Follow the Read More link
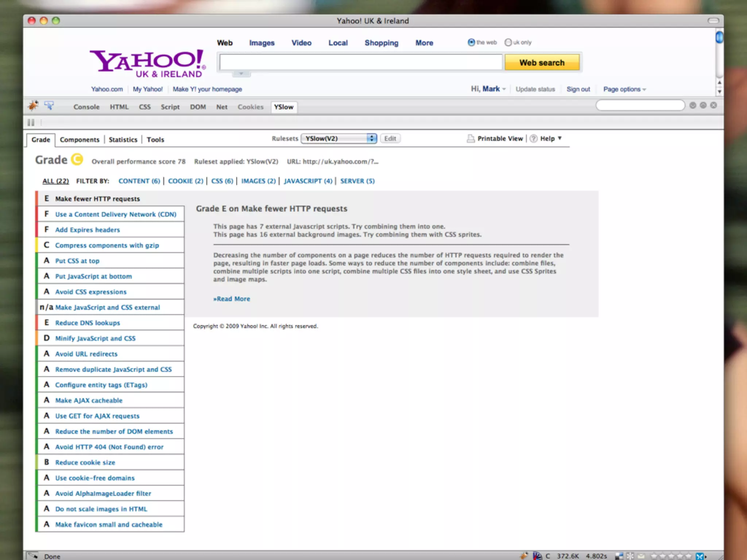The width and height of the screenshot is (747, 560). pos(232,299)
